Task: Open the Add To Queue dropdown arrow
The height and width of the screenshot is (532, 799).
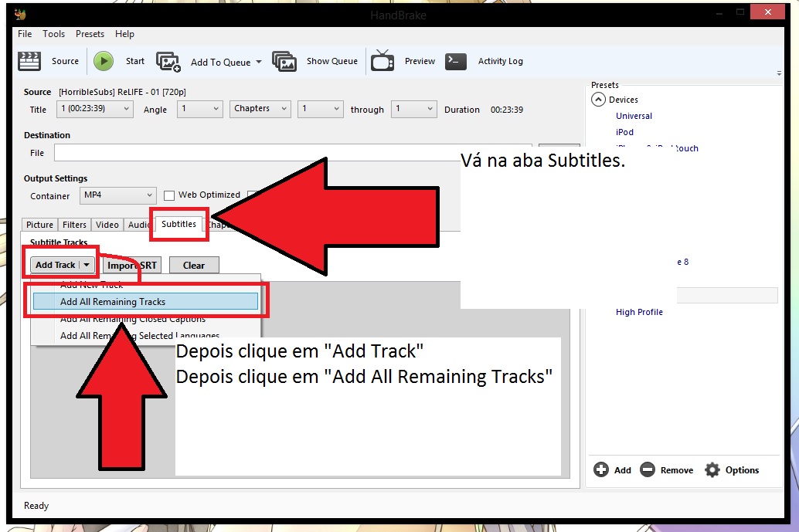Action: coord(258,62)
